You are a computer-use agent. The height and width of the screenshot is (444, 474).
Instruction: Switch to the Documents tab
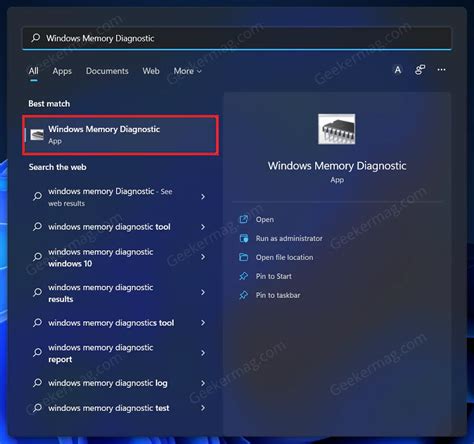pos(107,71)
